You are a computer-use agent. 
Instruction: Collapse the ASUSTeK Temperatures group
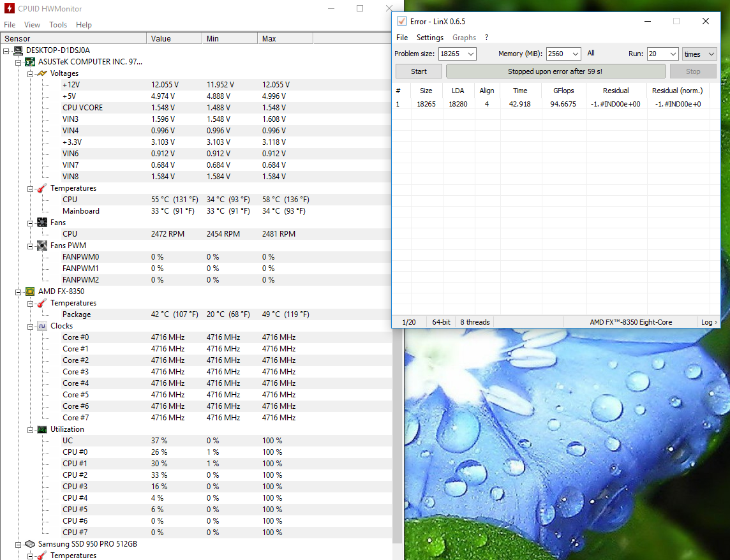pos(30,189)
